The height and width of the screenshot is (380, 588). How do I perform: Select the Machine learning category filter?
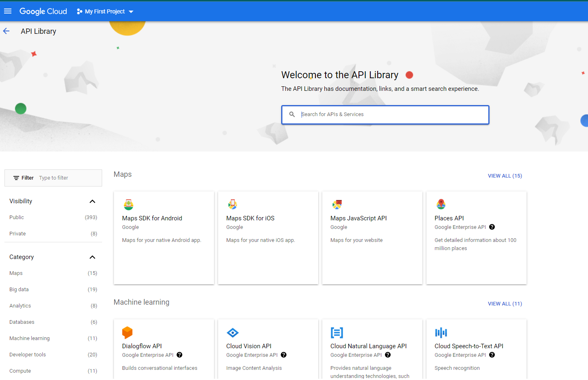pos(29,338)
